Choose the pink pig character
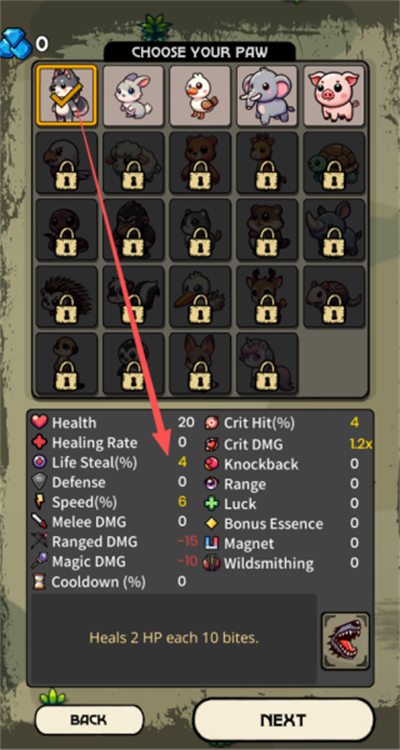Image resolution: width=400 pixels, height=750 pixels. click(x=334, y=95)
